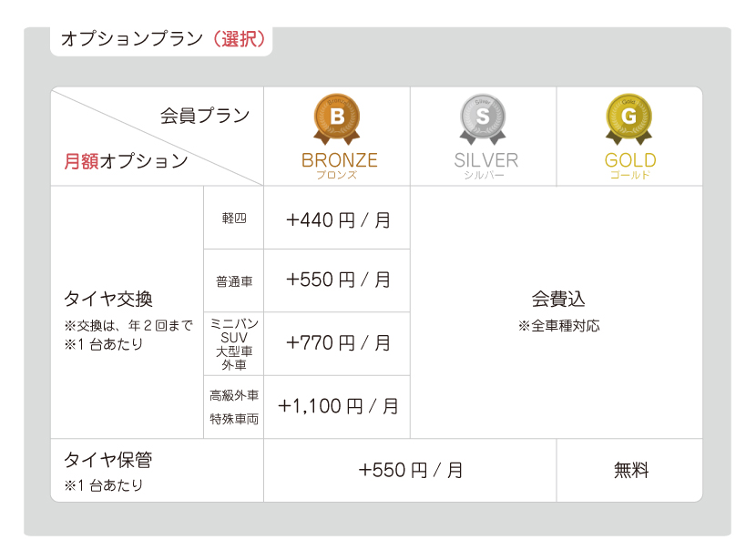The width and height of the screenshot is (756, 560).
Task: Select the 普通車 vehicle type cell
Action: click(x=234, y=281)
